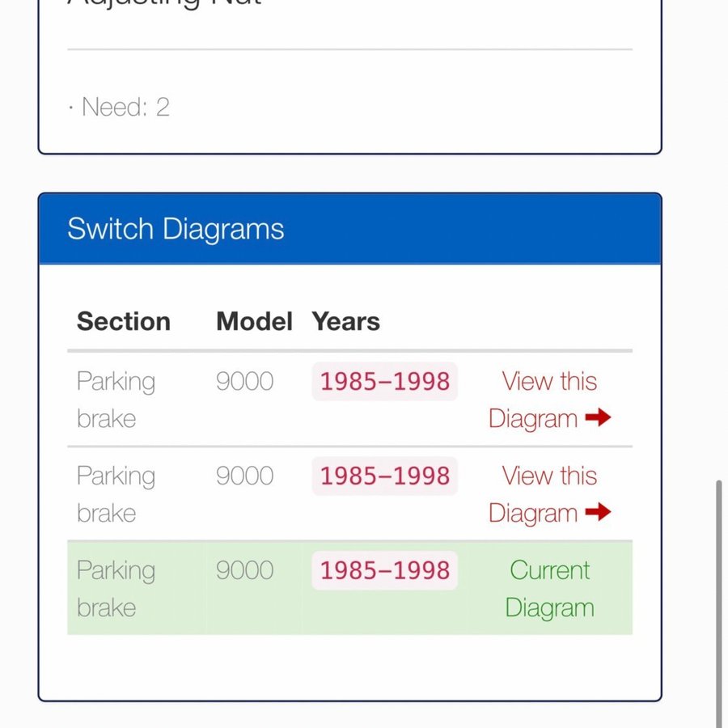The image size is (728, 728).
Task: Select "Parking brake" in the first table row
Action: [x=116, y=400]
